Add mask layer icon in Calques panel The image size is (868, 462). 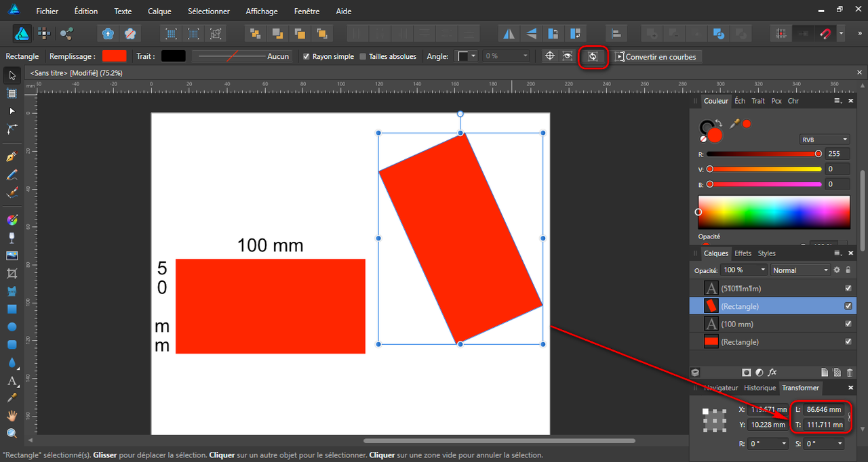(747, 373)
